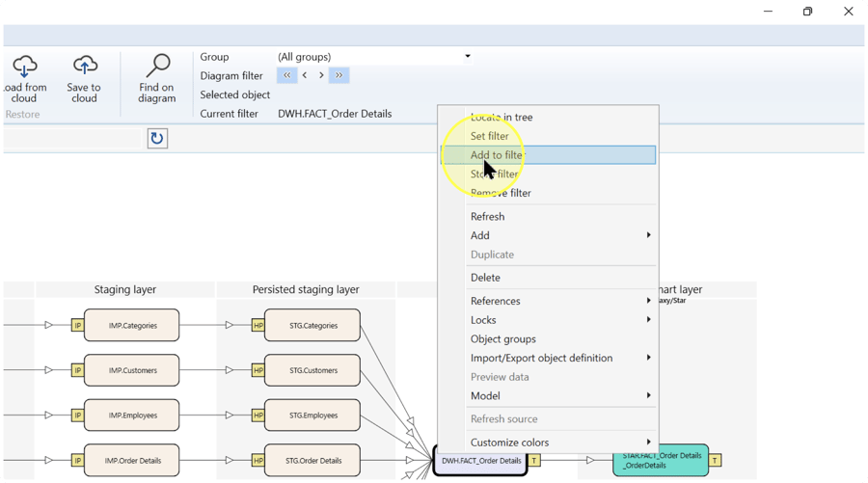Image resolution: width=868 pixels, height=483 pixels.
Task: Click the IP badge beside IMP.Customers
Action: click(77, 370)
